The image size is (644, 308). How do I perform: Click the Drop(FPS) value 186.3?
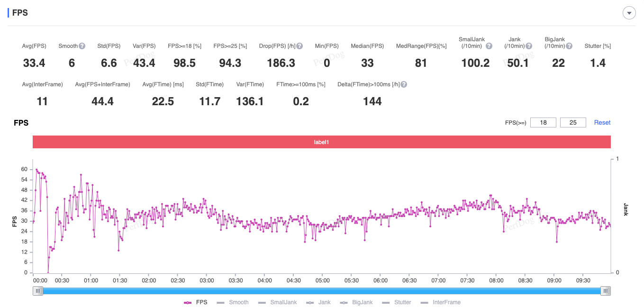click(281, 63)
